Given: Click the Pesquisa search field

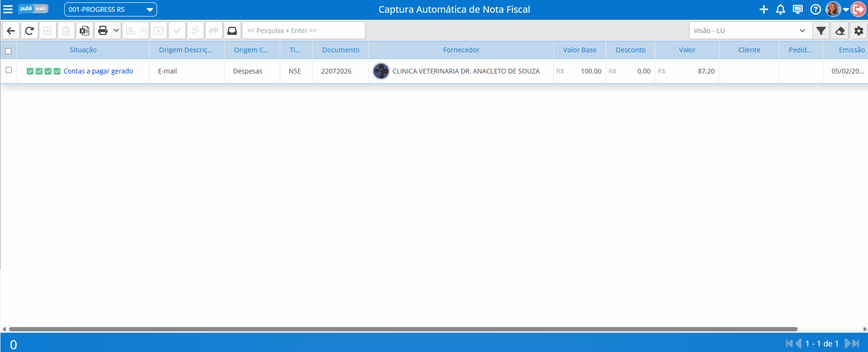Looking at the screenshot, I should 304,31.
